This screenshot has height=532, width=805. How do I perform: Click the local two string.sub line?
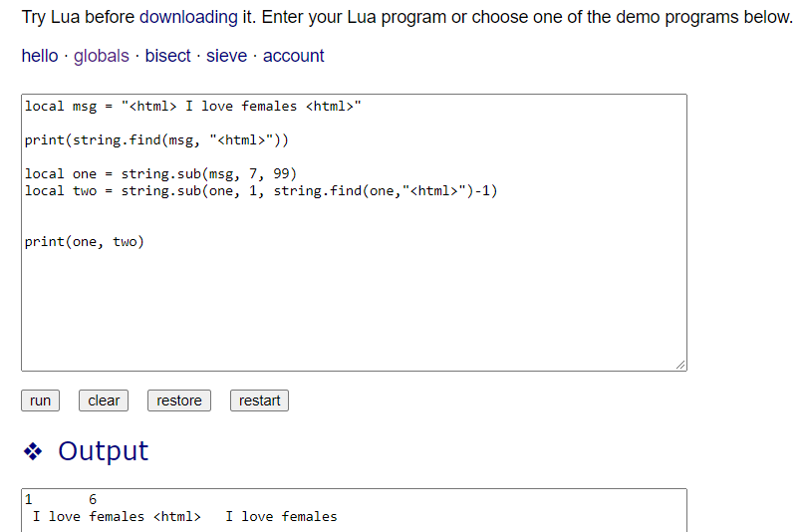click(261, 191)
